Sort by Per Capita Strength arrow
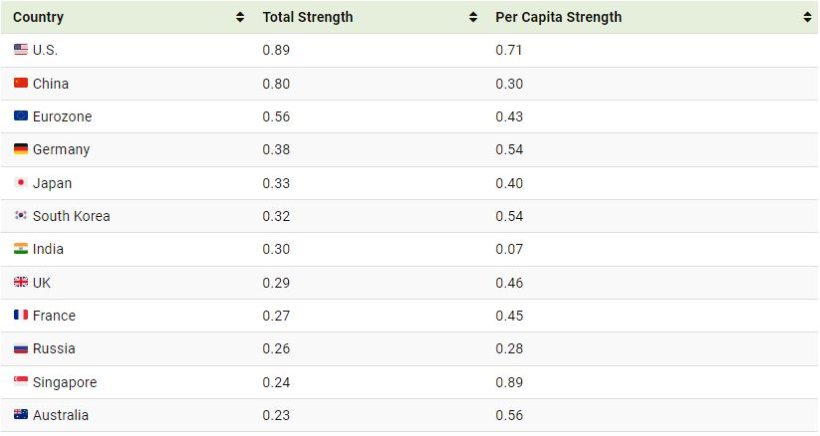Viewport: 820px width, 436px height. pyautogui.click(x=807, y=17)
